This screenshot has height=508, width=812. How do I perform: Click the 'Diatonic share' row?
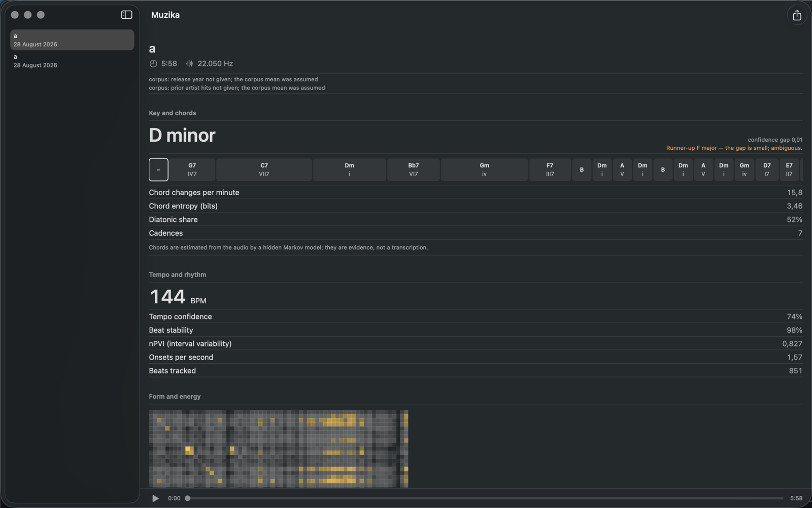(x=476, y=219)
